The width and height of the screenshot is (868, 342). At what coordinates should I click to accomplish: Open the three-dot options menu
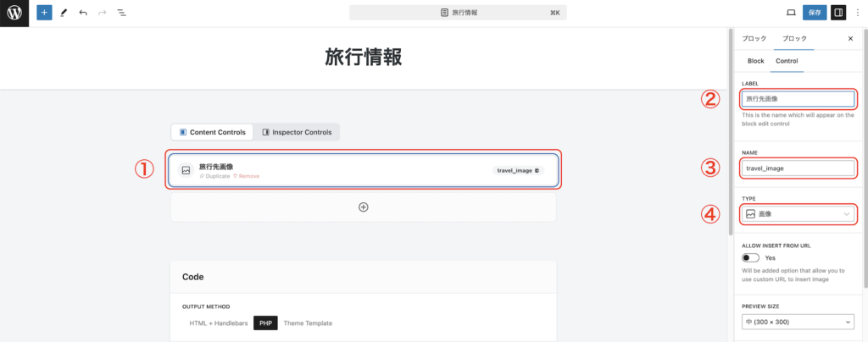click(x=857, y=14)
